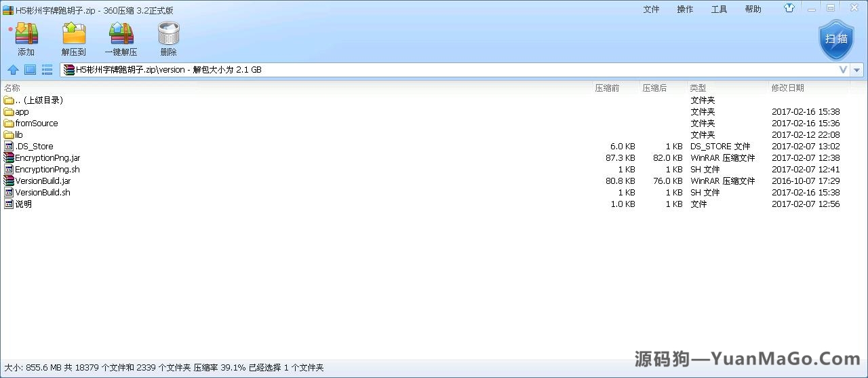
Task: Select the 'EncryptionPng.sh' file name
Action: pos(47,169)
